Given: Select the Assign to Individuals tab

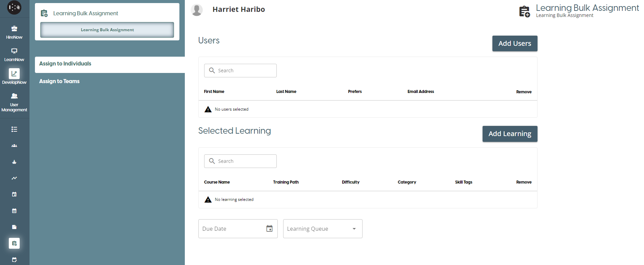Looking at the screenshot, I should click(x=65, y=64).
